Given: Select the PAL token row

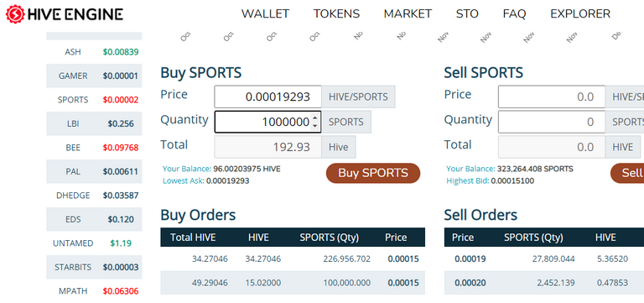Looking at the screenshot, I should (x=94, y=171).
